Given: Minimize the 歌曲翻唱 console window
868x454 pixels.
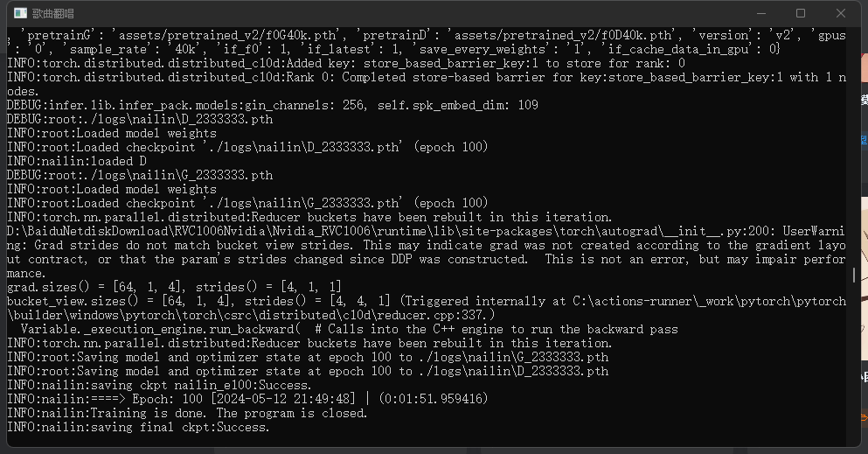Looking at the screenshot, I should pos(761,13).
